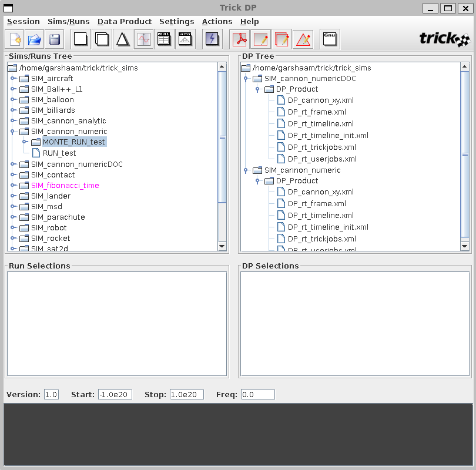Screen dimensions: 476x470
Task: Click the down arrow of the DP Tree scrollbar
Action: [x=465, y=246]
